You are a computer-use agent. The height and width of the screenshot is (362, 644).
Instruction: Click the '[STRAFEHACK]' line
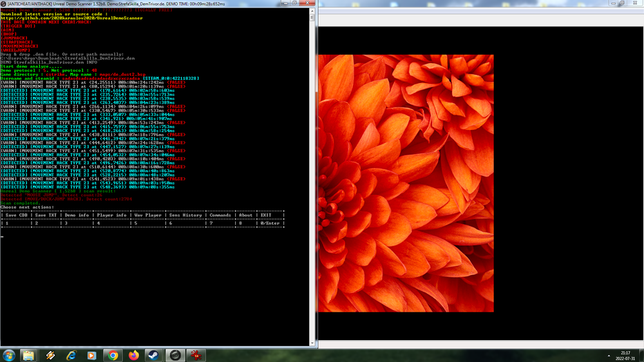(17, 43)
